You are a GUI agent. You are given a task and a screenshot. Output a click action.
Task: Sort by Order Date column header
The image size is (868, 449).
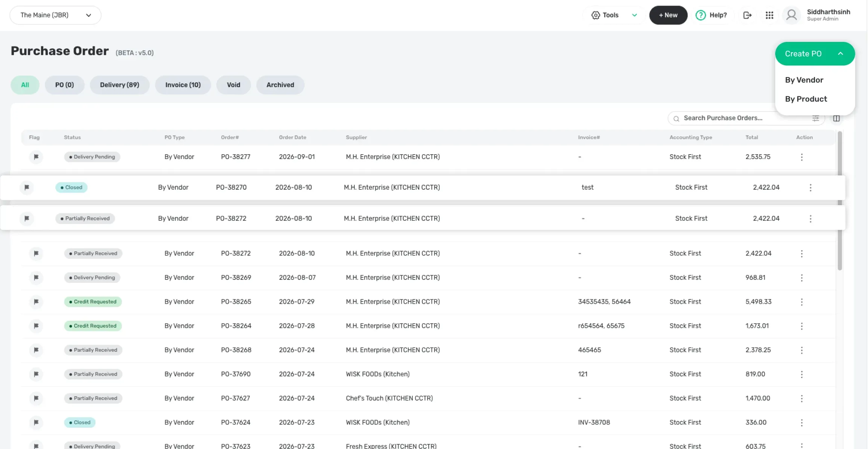tap(293, 137)
